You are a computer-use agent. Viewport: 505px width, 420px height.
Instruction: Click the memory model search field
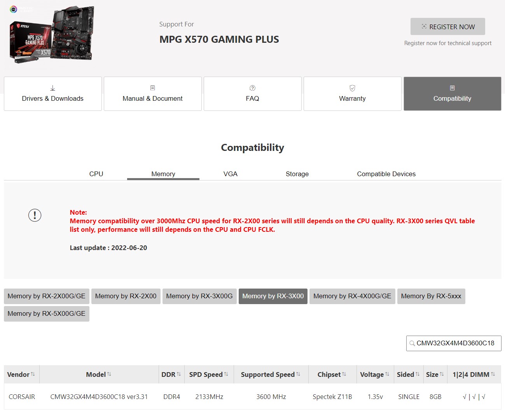(454, 343)
